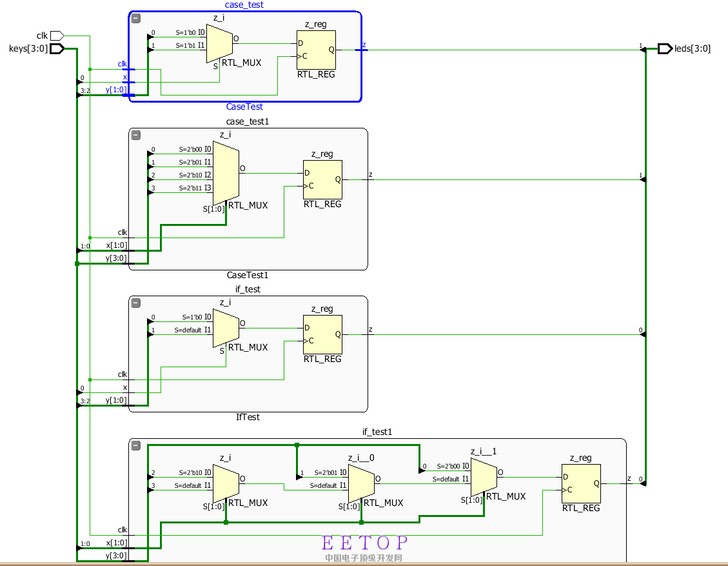Click the S=2'b11 I3 input of case_test1 mux

point(195,188)
